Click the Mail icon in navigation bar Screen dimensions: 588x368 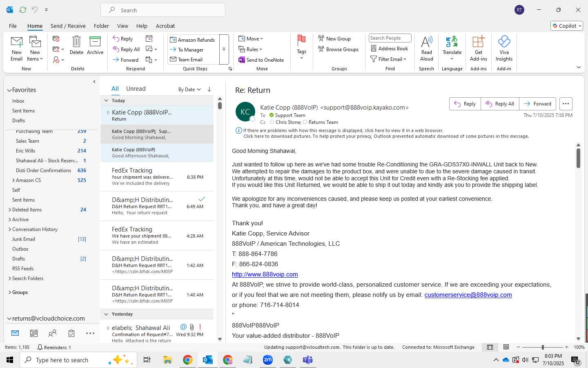coord(15,333)
